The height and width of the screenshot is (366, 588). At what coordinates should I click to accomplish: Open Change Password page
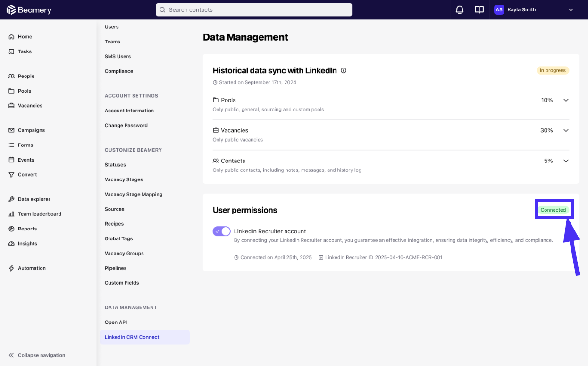click(x=126, y=126)
